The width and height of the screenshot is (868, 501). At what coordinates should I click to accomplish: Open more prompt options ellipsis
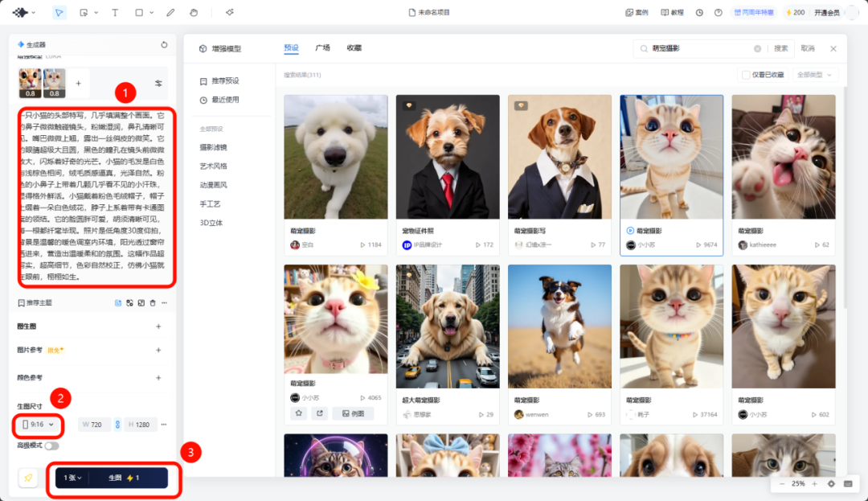tap(164, 303)
